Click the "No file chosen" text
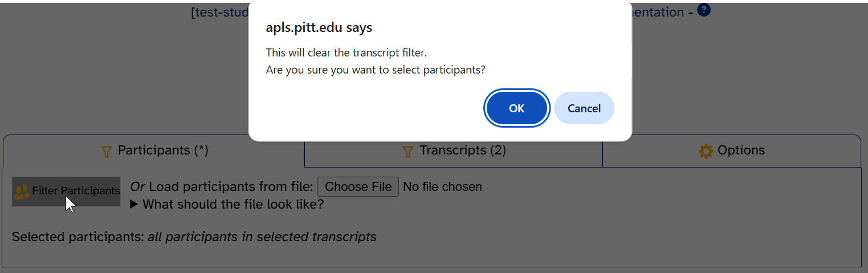Viewport: 868px width, 273px height. pos(442,187)
